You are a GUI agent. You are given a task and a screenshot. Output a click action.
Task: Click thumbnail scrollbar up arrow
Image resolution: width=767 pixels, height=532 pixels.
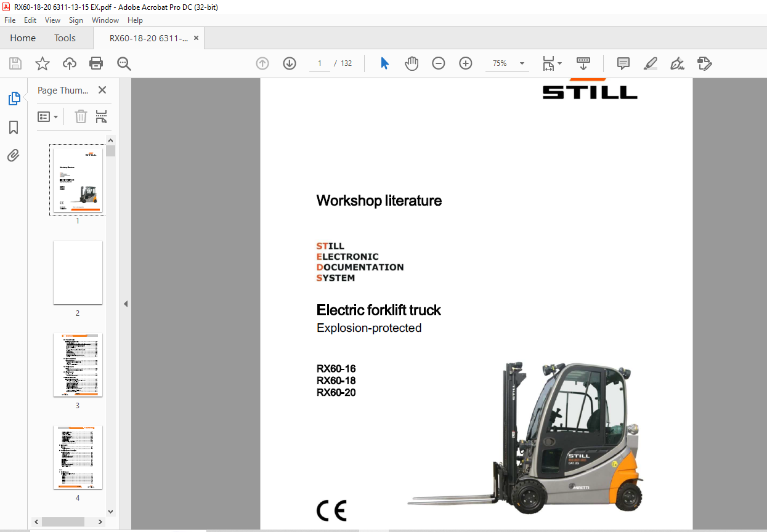(x=111, y=140)
